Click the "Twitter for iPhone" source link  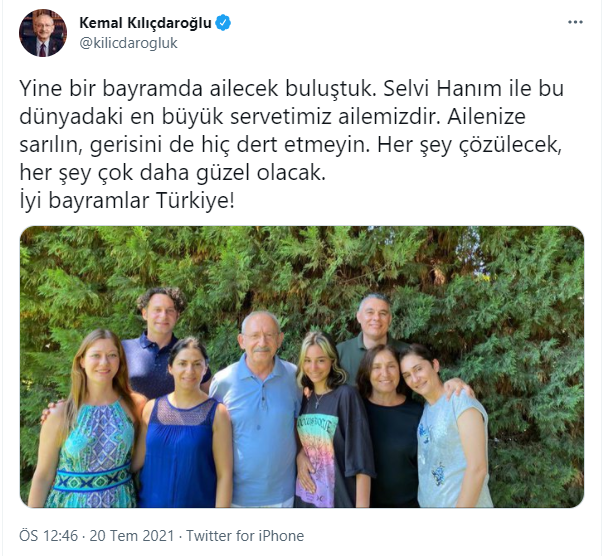245,536
